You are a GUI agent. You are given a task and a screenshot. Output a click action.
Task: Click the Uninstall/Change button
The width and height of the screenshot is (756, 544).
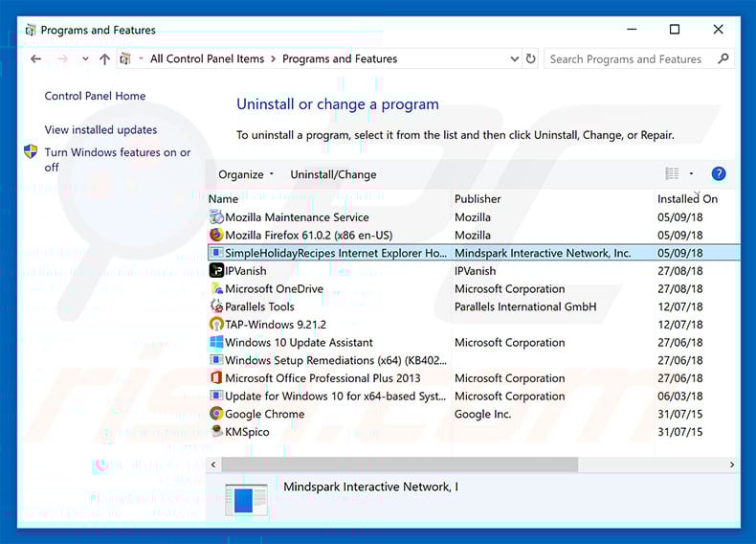pos(333,174)
